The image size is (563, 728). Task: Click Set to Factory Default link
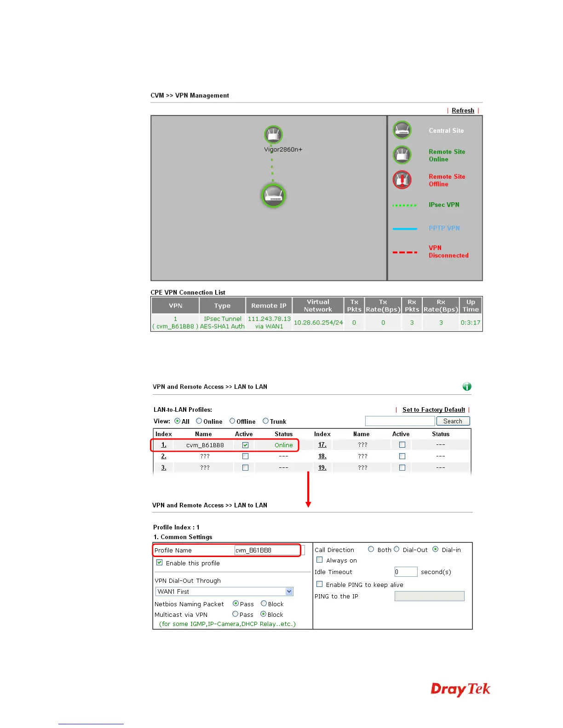[434, 409]
